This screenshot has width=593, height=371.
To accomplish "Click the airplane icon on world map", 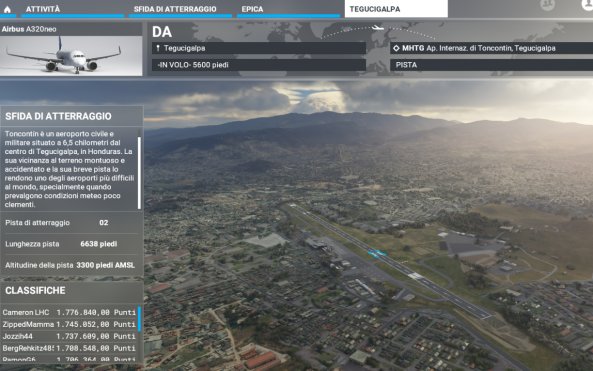I will coord(377,28).
